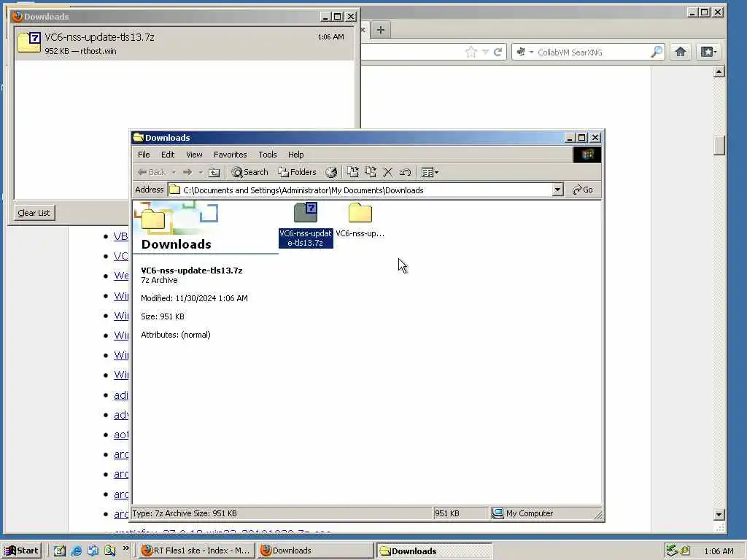Click the VC link in the file index

click(120, 256)
